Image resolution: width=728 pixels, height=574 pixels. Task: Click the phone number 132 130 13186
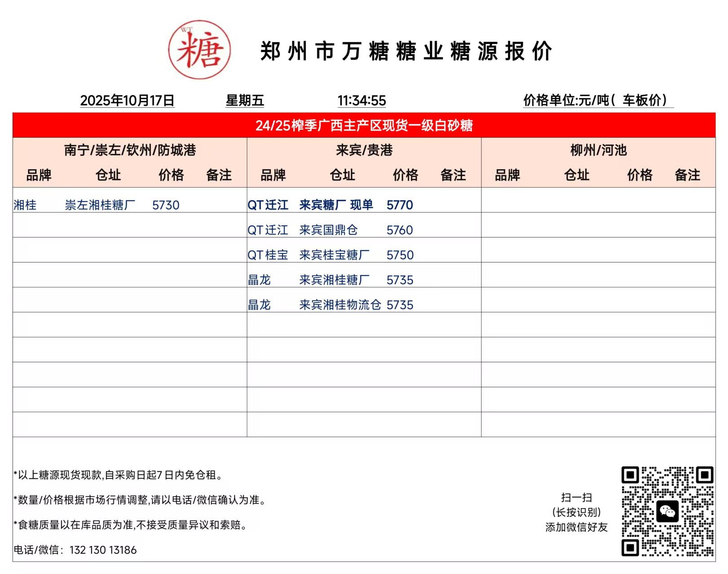(x=103, y=550)
